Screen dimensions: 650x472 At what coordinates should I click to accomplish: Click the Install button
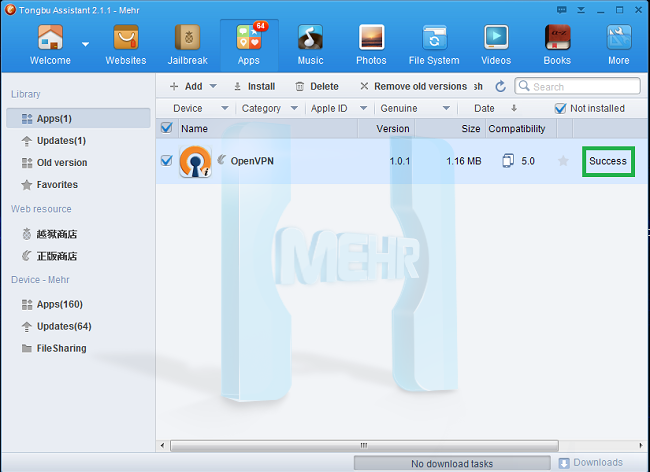pos(255,86)
